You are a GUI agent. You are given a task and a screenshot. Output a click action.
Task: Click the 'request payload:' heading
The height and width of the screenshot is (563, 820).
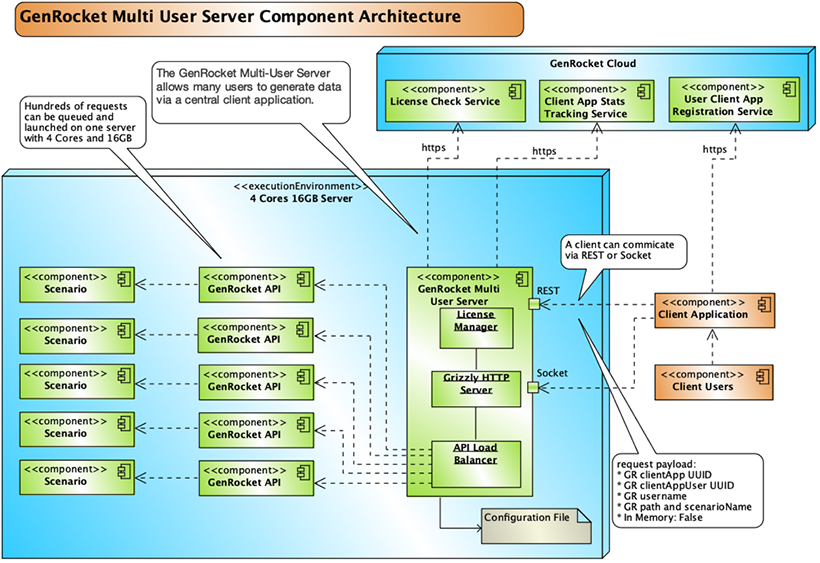656,464
